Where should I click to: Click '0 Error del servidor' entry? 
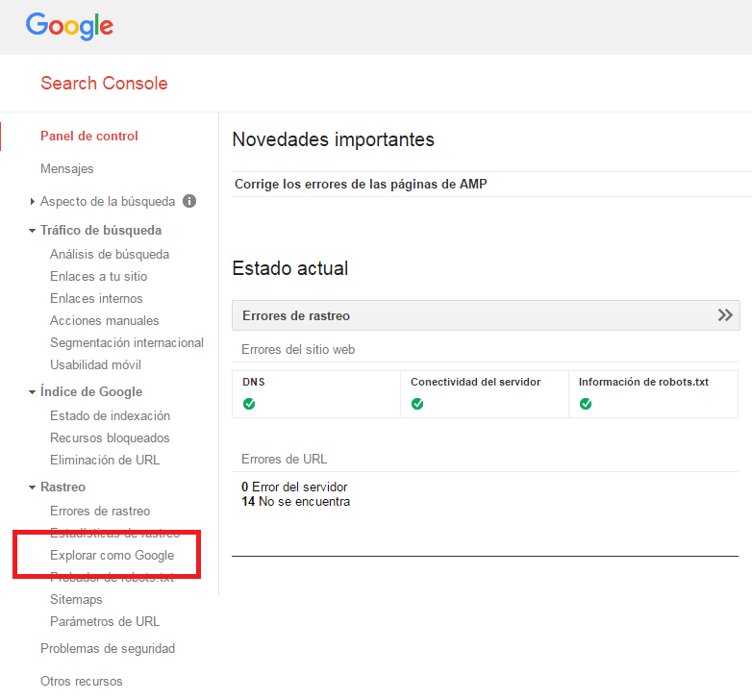click(294, 487)
